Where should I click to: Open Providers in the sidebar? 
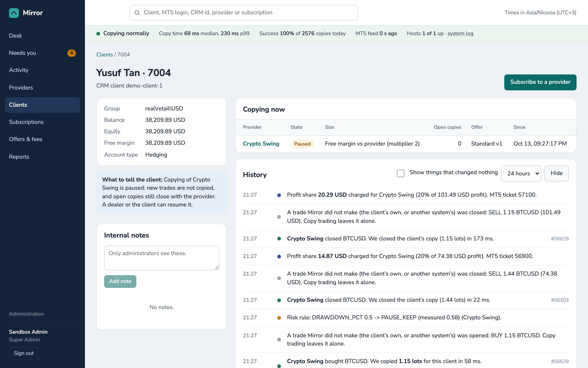point(42,88)
